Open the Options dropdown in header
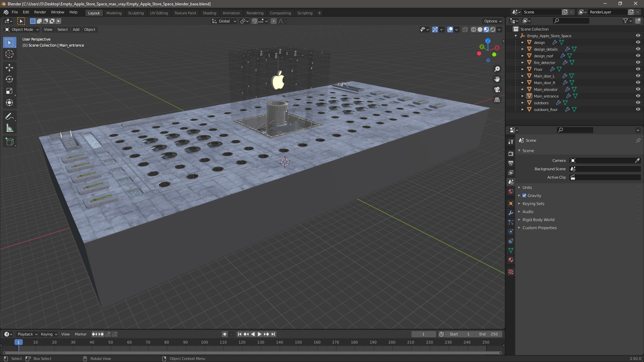This screenshot has width=644, height=362. coord(493,21)
